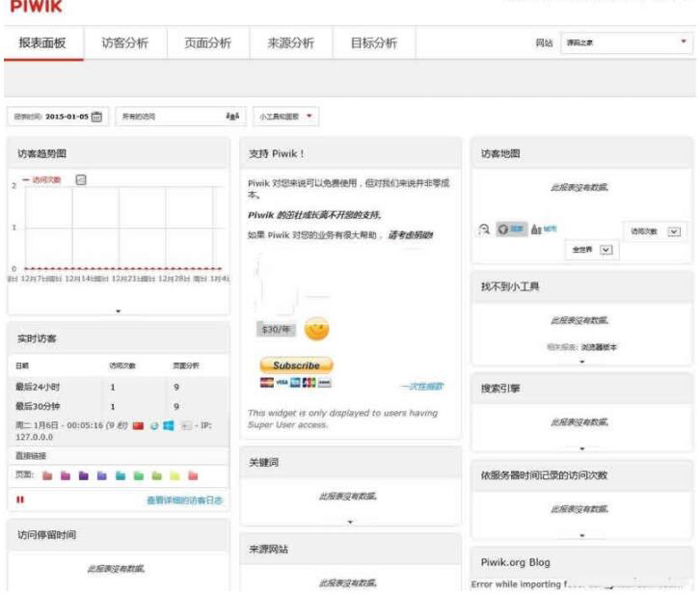Click the JCB payment card icon
The image size is (700, 595).
tap(309, 383)
